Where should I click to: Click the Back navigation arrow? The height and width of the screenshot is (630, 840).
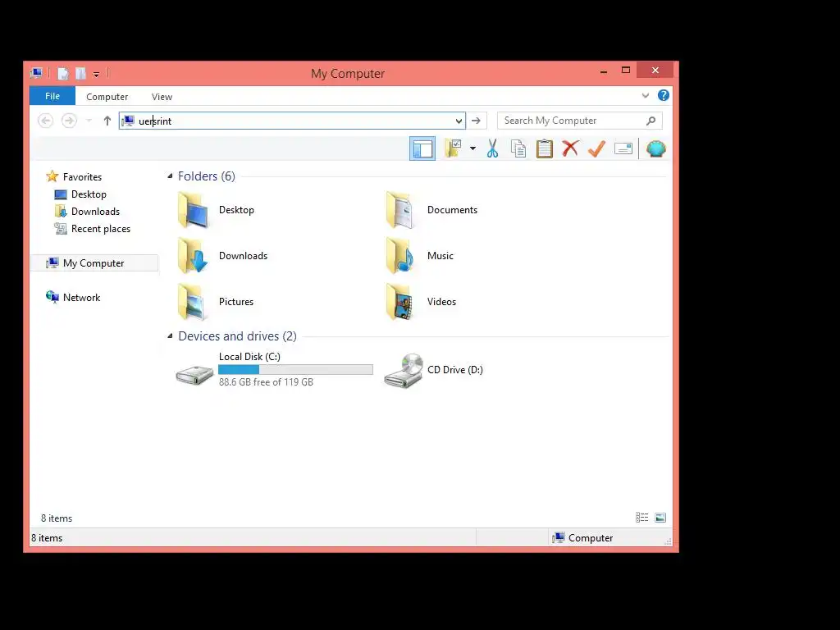point(46,121)
